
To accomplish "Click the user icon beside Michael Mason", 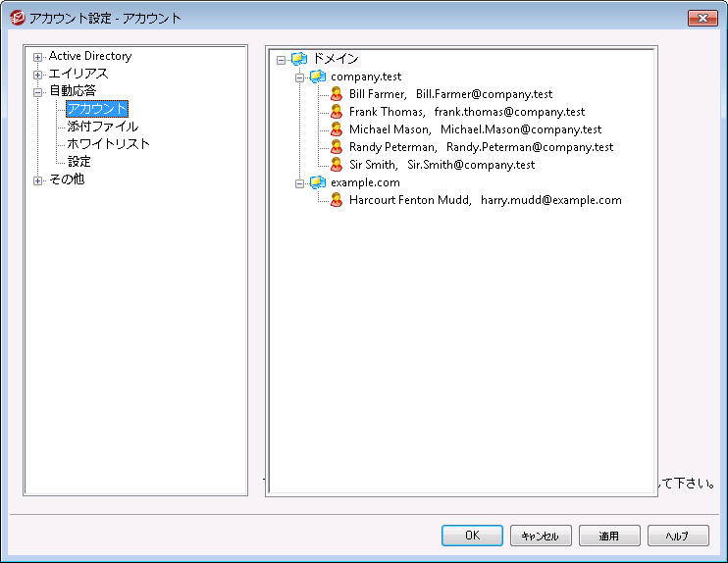I will 337,129.
